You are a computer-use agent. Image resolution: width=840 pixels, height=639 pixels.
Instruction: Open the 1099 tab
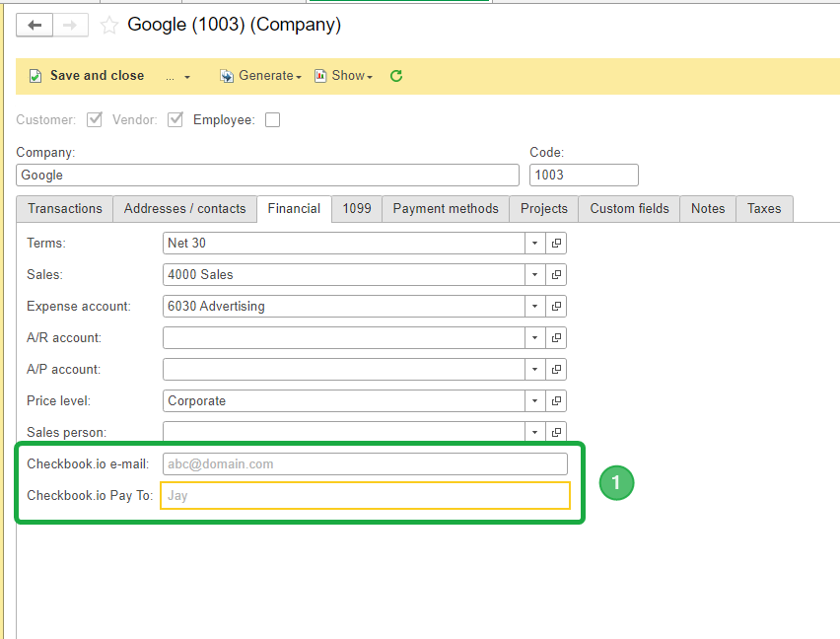pos(357,208)
